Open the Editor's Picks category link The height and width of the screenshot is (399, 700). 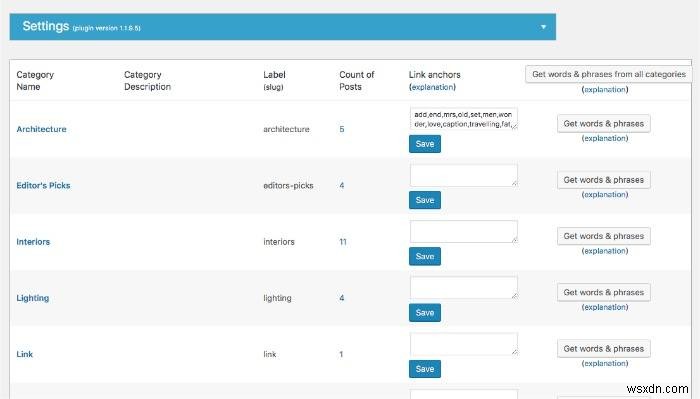(x=43, y=185)
